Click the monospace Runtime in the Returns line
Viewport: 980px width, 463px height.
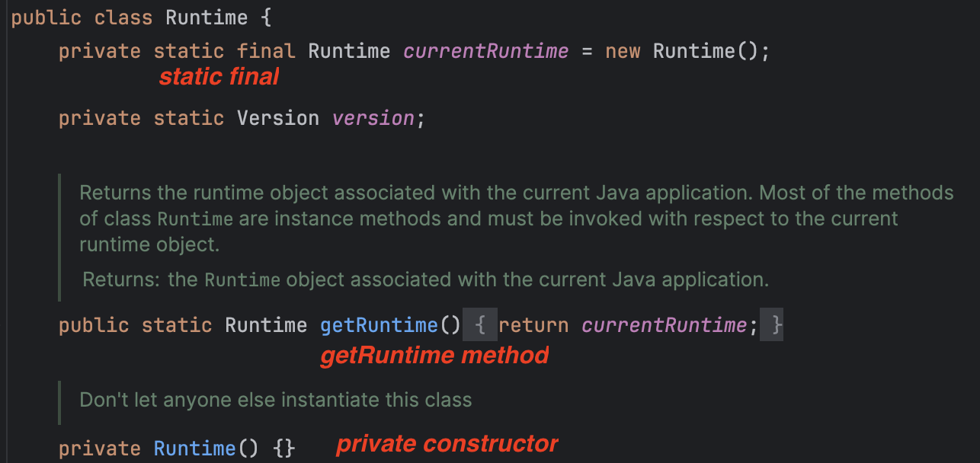pos(242,280)
